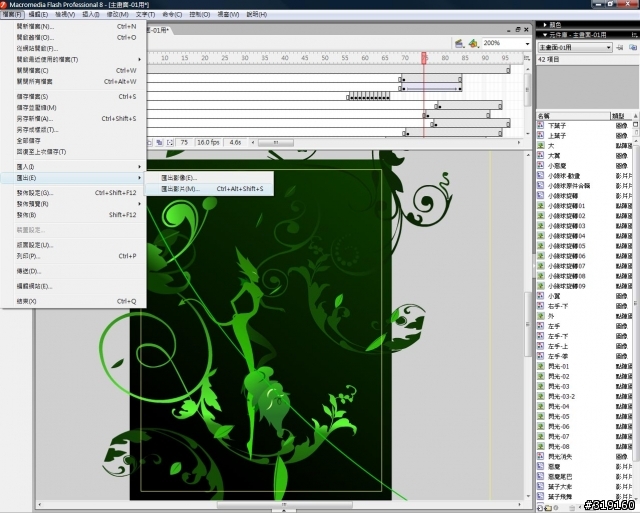Choose menu item with Ctrl+S shortcut
The height and width of the screenshot is (513, 640).
tap(73, 97)
